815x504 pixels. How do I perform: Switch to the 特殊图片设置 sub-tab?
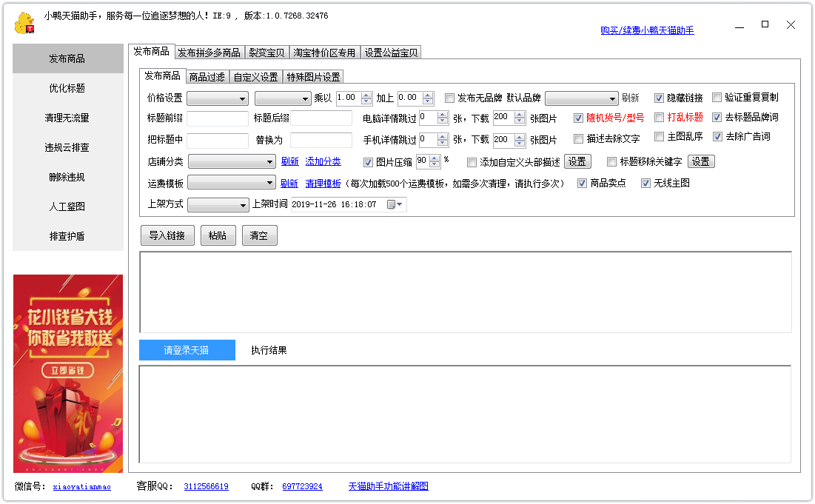(x=313, y=77)
